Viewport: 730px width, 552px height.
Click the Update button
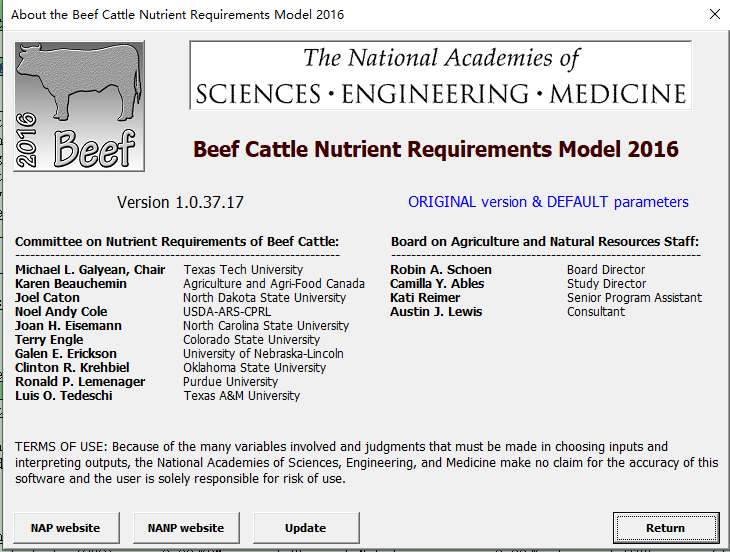click(x=306, y=528)
